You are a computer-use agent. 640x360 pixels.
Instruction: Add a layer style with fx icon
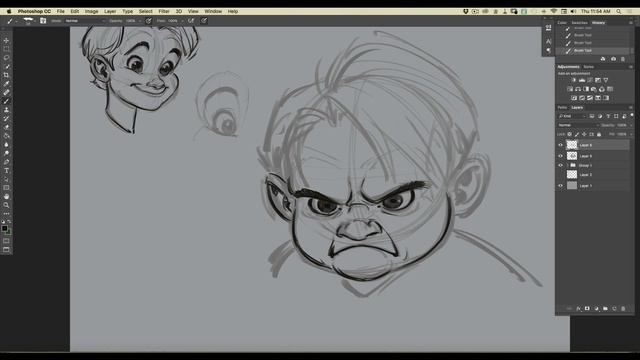tap(578, 309)
